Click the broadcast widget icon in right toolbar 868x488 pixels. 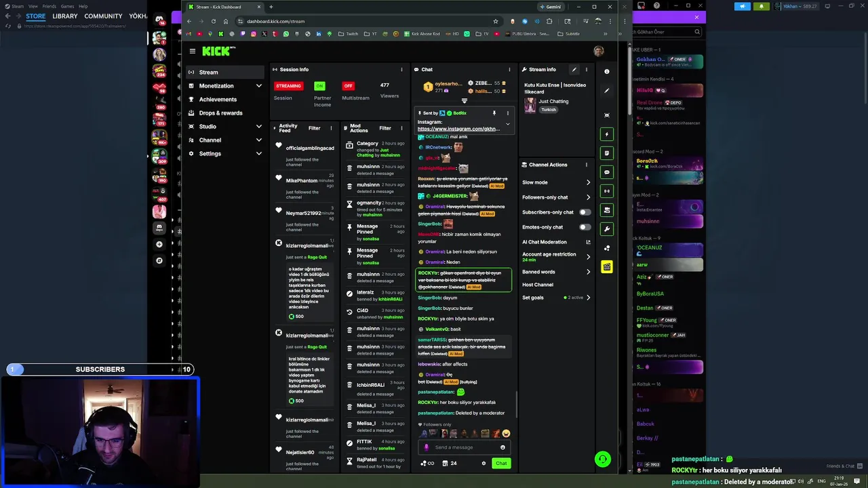607,191
